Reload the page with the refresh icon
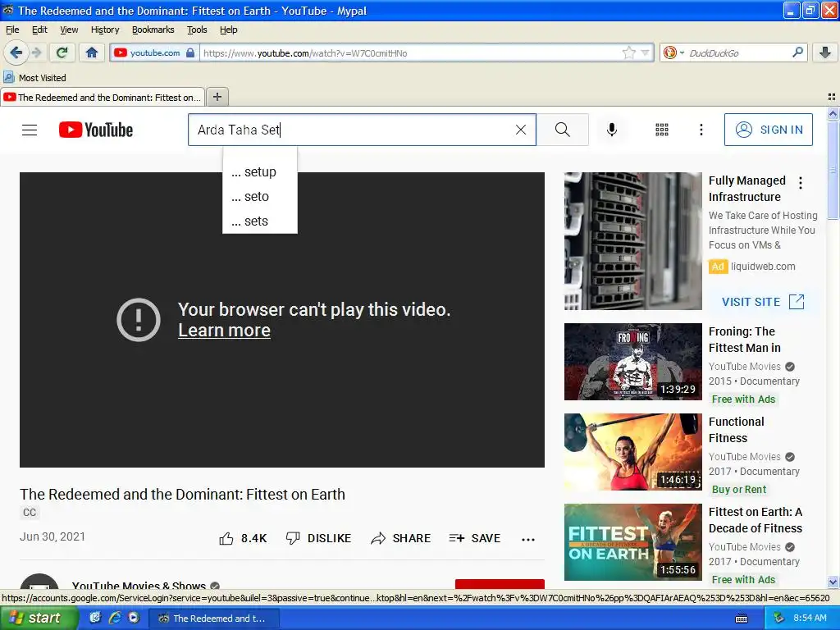The width and height of the screenshot is (840, 630). click(x=62, y=52)
